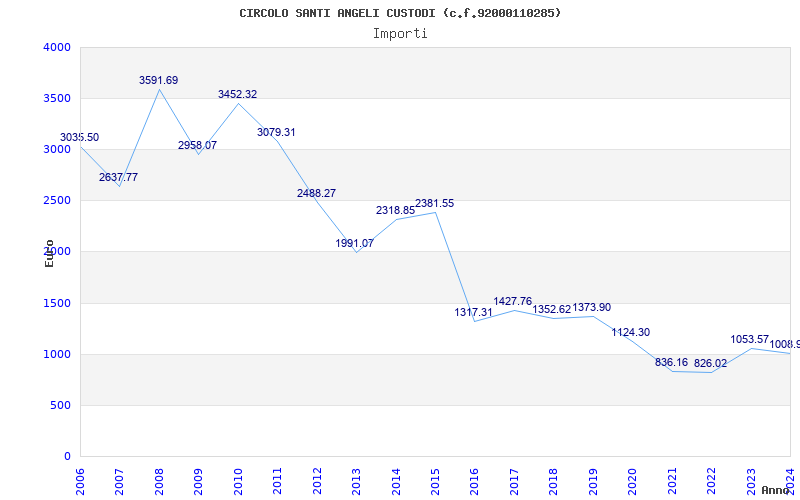This screenshot has height=500, width=800.
Task: Click the 500 y-axis tick label
Action: (60, 406)
